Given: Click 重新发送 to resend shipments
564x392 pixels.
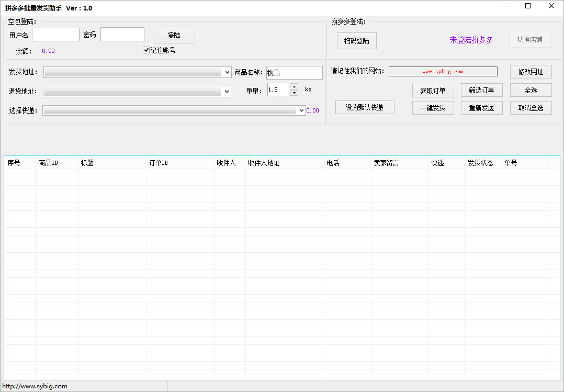Looking at the screenshot, I should click(x=481, y=108).
